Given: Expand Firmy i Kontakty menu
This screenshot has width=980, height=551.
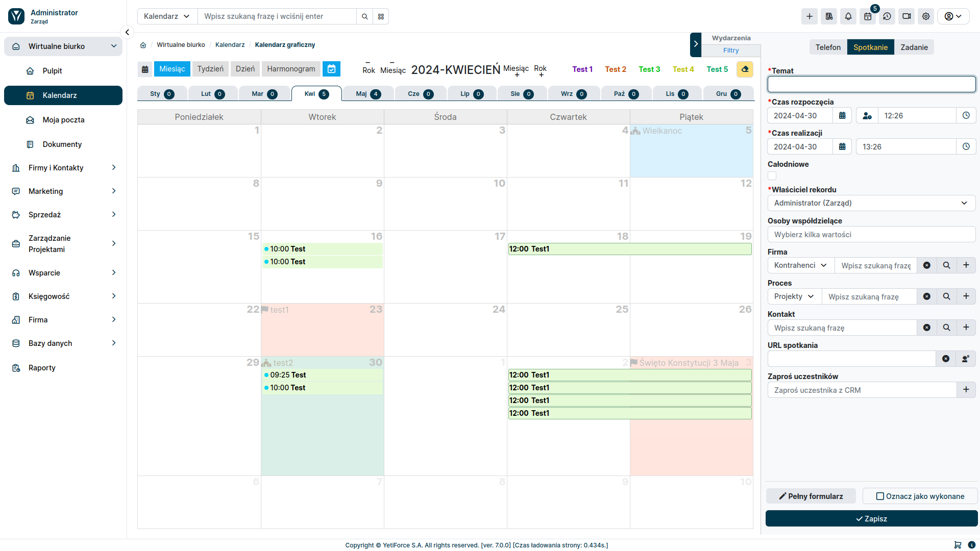Looking at the screenshot, I should pyautogui.click(x=63, y=168).
